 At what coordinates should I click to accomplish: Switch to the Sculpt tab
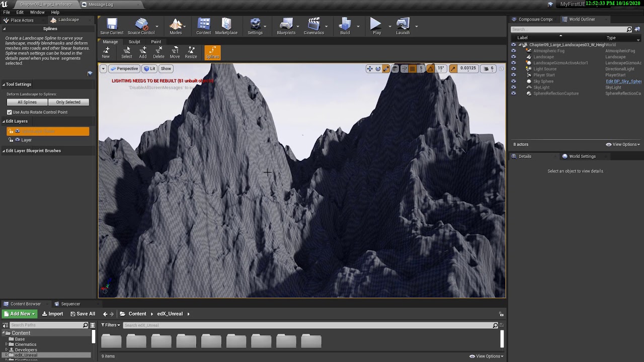[x=134, y=42]
